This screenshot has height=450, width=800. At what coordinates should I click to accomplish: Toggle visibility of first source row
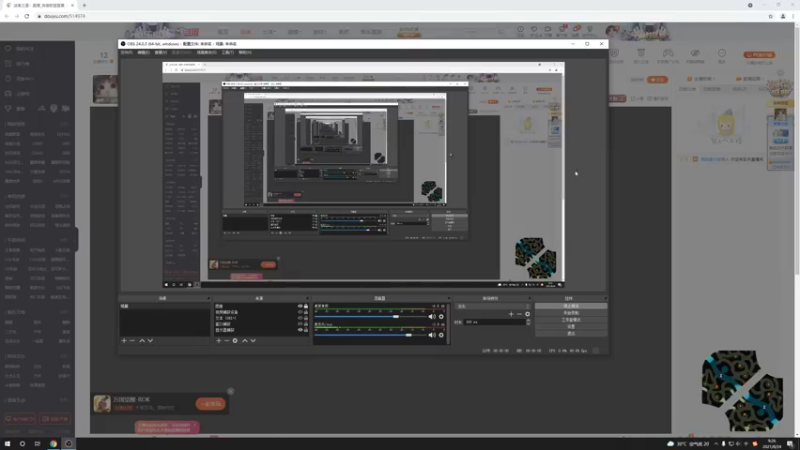pos(300,306)
